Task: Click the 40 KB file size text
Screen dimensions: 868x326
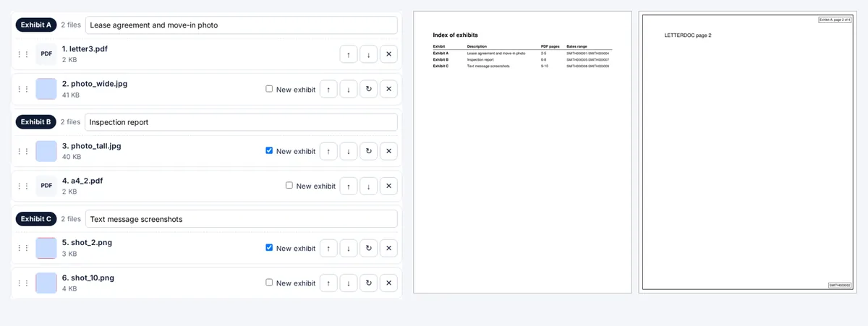Action: 72,157
